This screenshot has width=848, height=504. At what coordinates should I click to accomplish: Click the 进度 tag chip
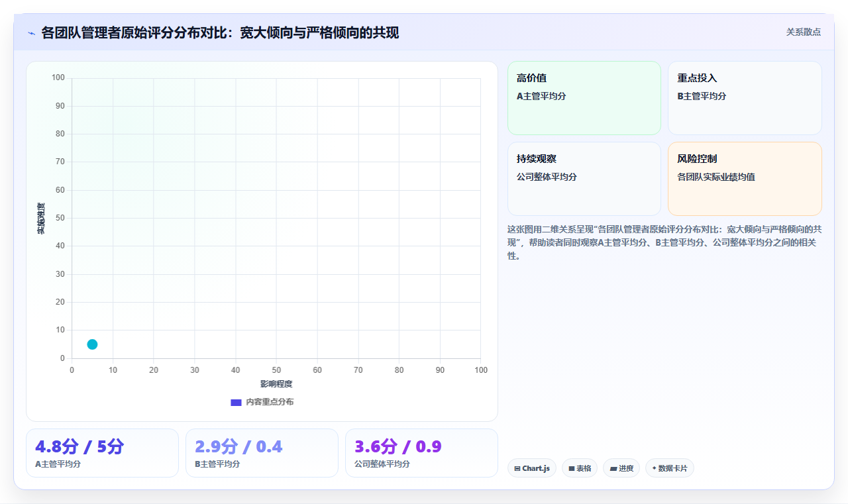[x=621, y=468]
